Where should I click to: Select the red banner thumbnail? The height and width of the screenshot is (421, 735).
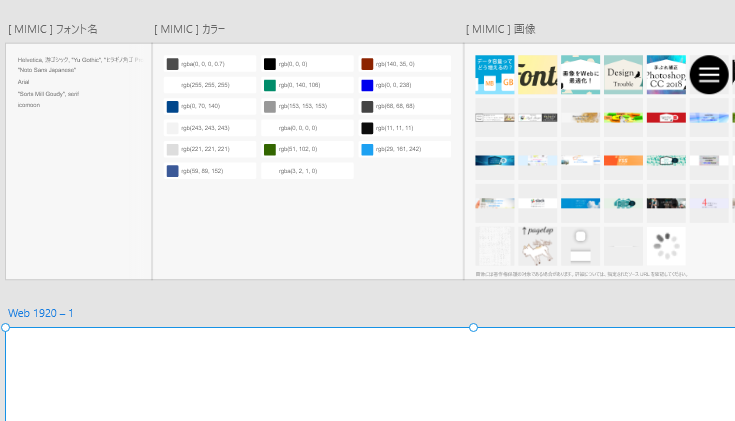(666, 118)
